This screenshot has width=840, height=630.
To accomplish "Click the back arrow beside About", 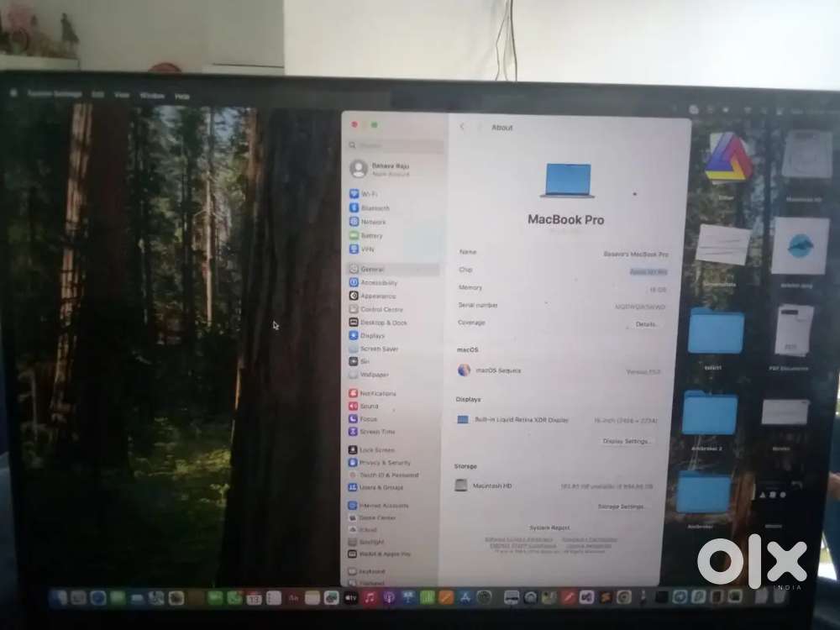I will coord(462,127).
